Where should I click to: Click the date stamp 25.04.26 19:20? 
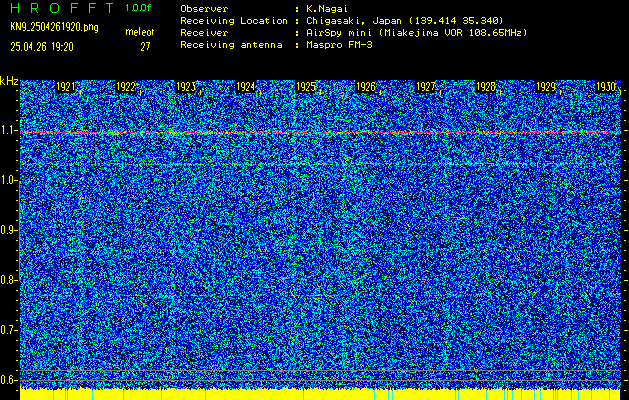coord(42,47)
